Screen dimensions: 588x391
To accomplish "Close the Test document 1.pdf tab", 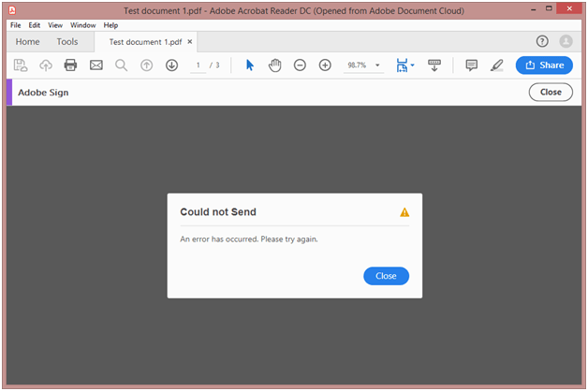I will point(190,41).
